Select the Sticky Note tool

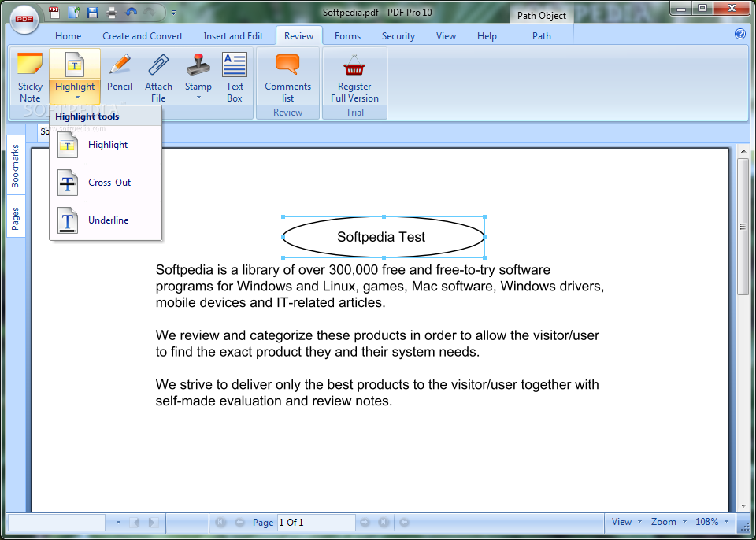tap(30, 76)
